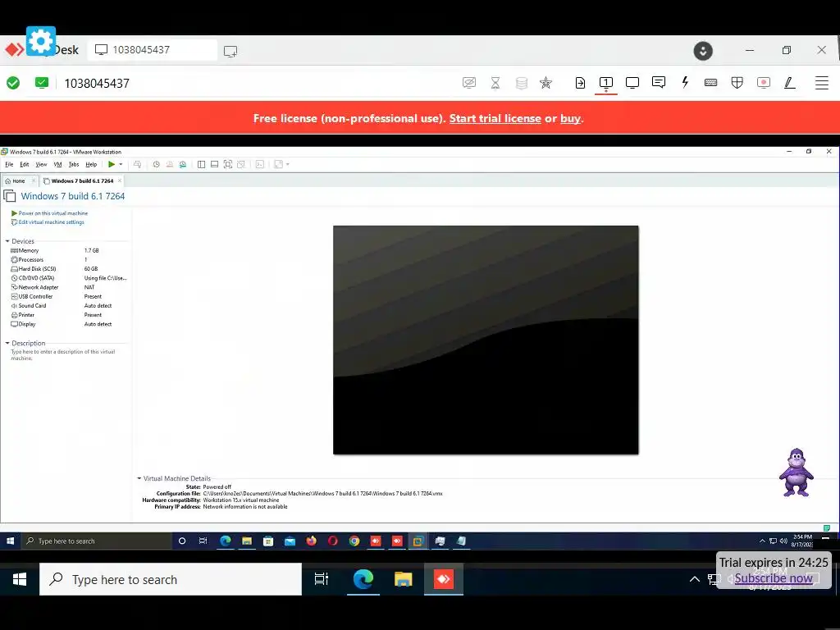
Task: Open VMware File menu
Action: click(x=9, y=164)
